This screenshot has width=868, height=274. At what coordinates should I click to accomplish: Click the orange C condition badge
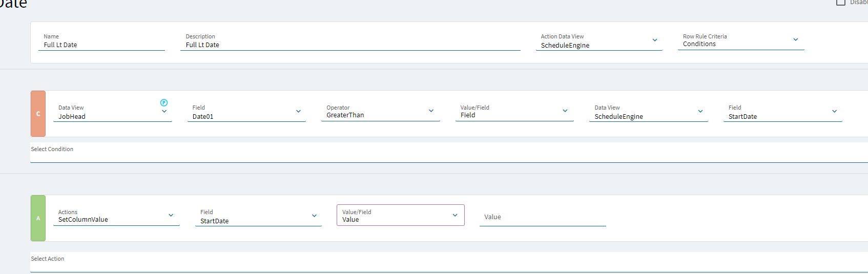(x=38, y=114)
